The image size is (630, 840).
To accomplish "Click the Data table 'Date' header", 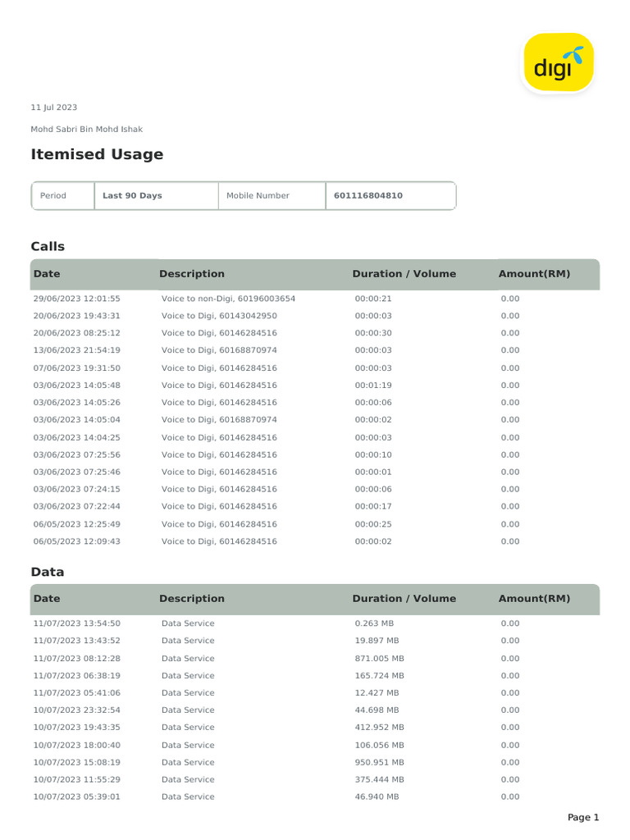I will [47, 598].
